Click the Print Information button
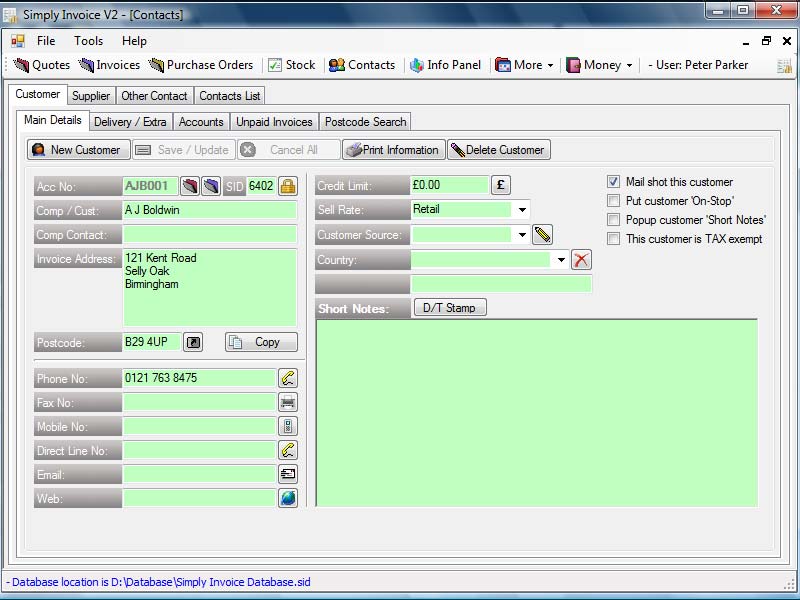Viewport: 800px width, 600px height. point(393,149)
